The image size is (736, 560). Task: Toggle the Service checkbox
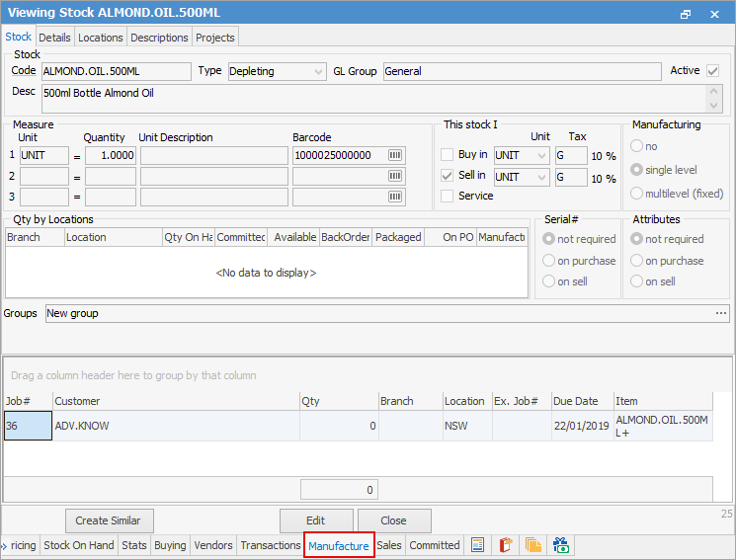click(448, 196)
